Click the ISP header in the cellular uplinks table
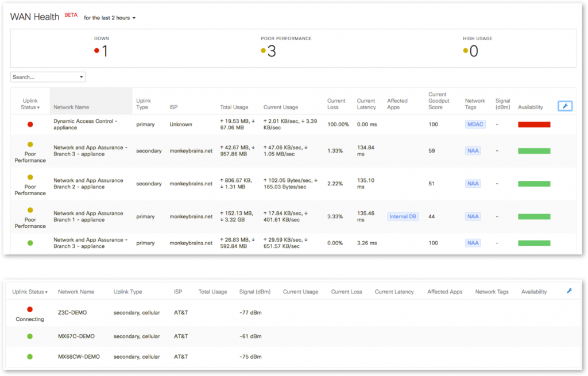This screenshot has height=376, width=588. click(178, 292)
